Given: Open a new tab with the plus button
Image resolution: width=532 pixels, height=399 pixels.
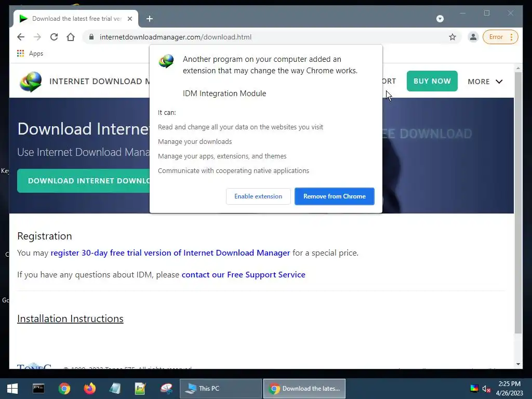Looking at the screenshot, I should [150, 19].
